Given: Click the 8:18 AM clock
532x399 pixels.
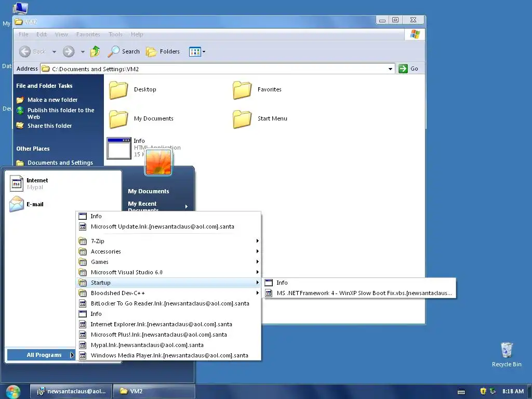Looking at the screenshot, I should tap(513, 391).
